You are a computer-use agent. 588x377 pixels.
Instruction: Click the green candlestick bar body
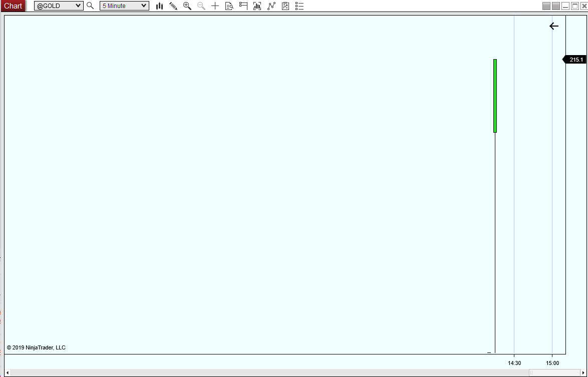click(495, 96)
